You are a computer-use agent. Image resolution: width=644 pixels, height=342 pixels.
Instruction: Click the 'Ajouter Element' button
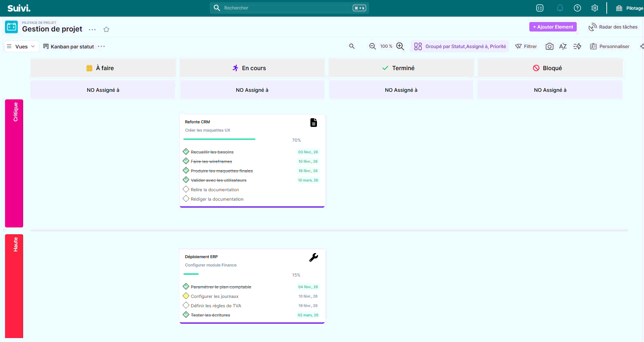click(x=552, y=27)
